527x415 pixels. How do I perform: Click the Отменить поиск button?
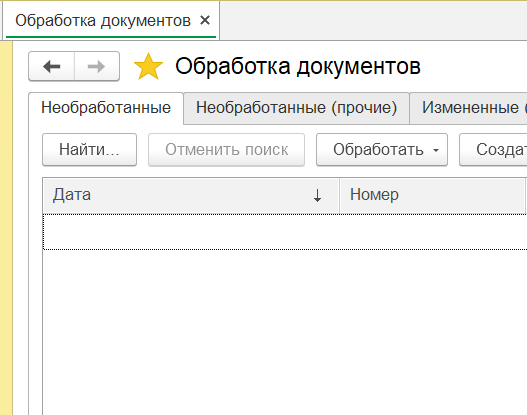(x=227, y=150)
